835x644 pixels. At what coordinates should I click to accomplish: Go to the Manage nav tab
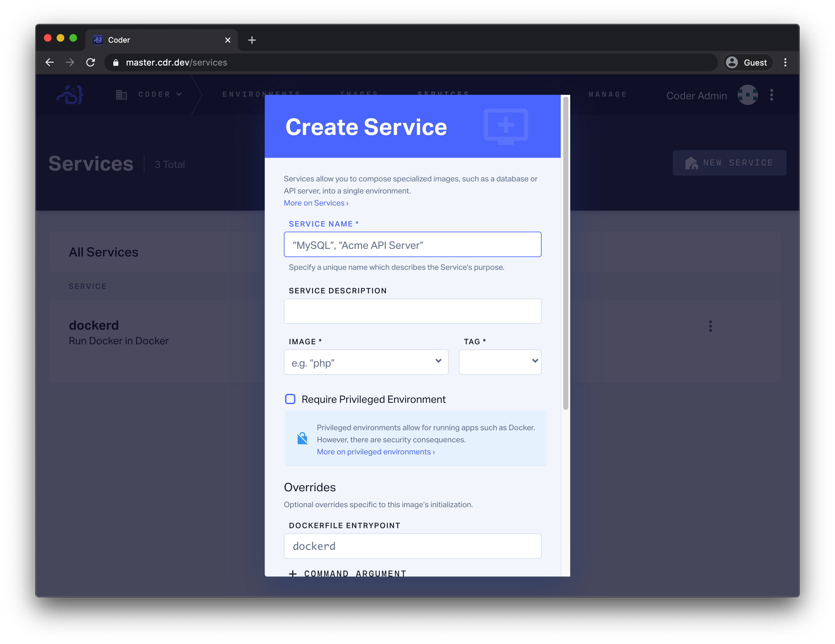tap(607, 94)
